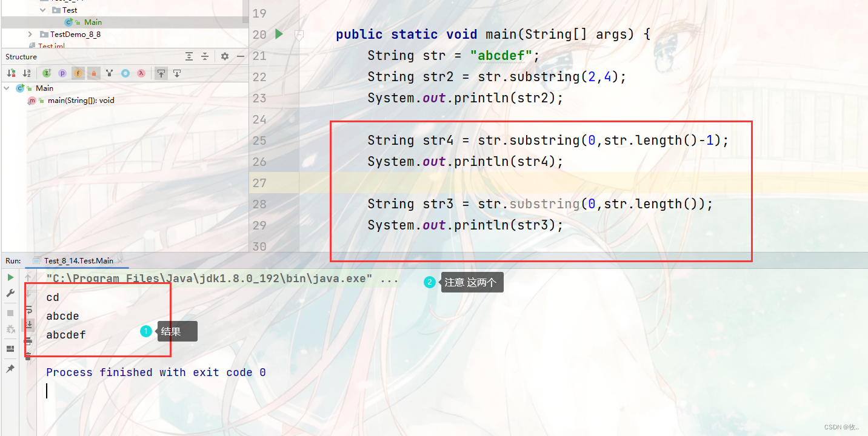The width and height of the screenshot is (868, 436).
Task: Collapse all nodes in Structure panel
Action: coord(205,56)
